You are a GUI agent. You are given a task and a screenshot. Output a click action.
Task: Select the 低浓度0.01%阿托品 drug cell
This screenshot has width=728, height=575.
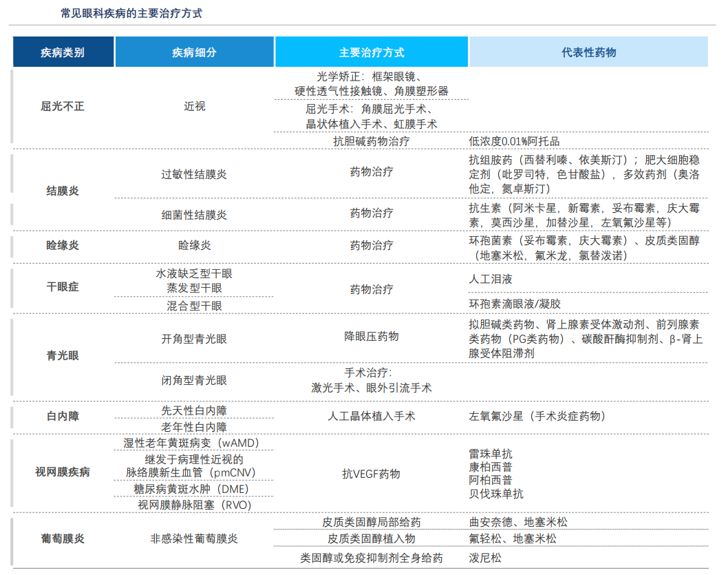coord(514,141)
